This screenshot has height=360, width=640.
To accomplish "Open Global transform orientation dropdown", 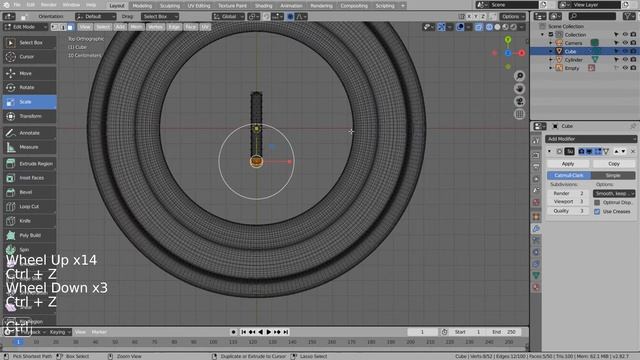I will coord(228,17).
